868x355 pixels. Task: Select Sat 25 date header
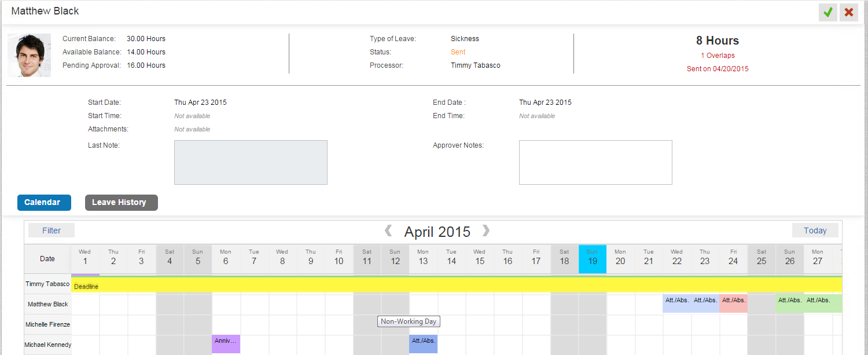[x=762, y=259]
